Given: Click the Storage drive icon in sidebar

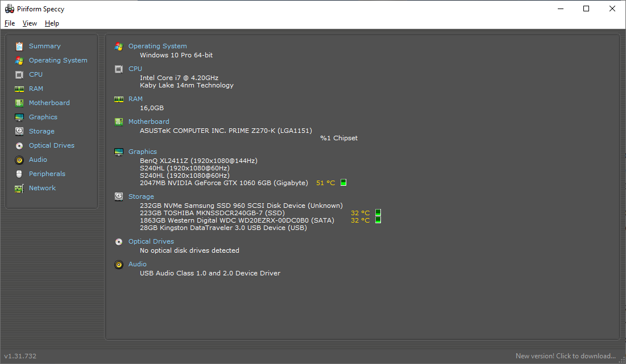Looking at the screenshot, I should [x=19, y=131].
